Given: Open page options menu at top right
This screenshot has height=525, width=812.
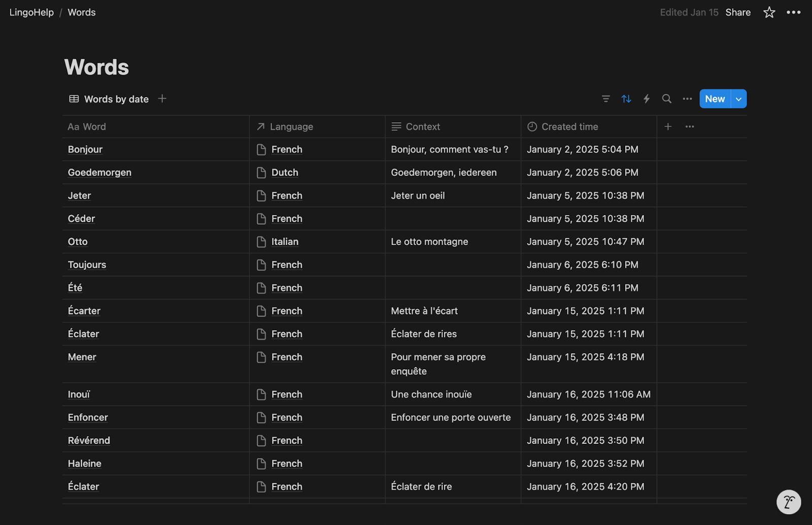Looking at the screenshot, I should point(793,13).
